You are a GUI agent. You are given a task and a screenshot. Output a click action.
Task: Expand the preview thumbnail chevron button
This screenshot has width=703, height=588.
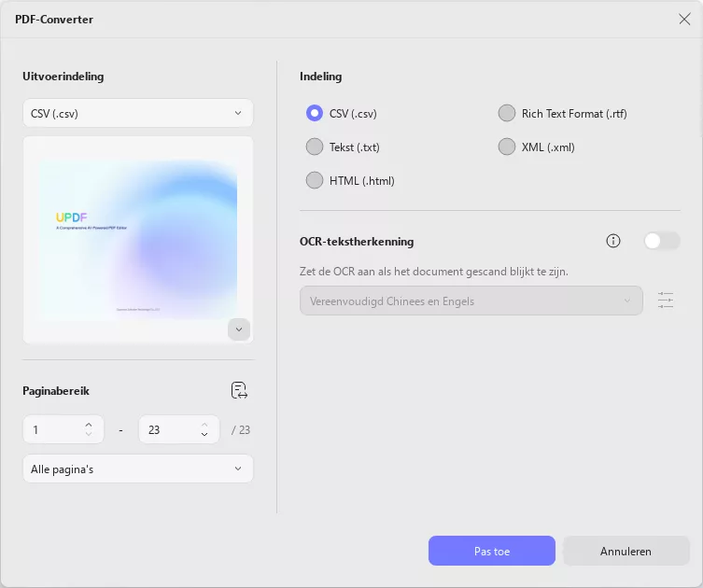(239, 329)
